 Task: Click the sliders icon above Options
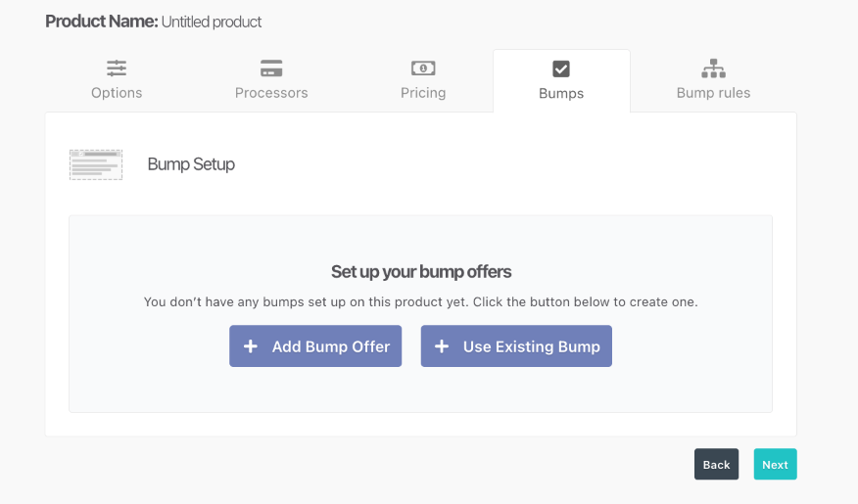tap(117, 69)
